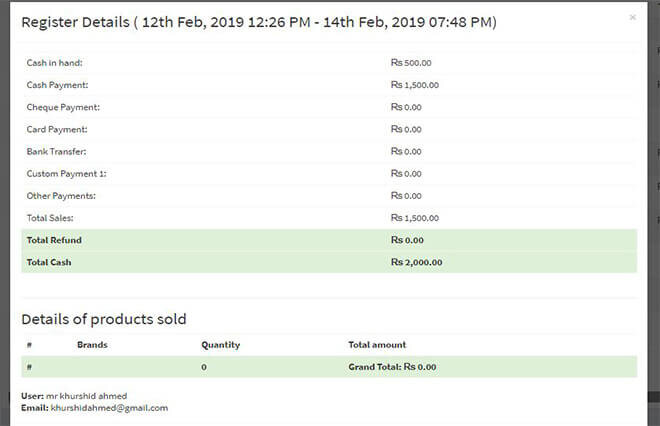
Task: Select the Other Payments row label
Action: pos(62,195)
